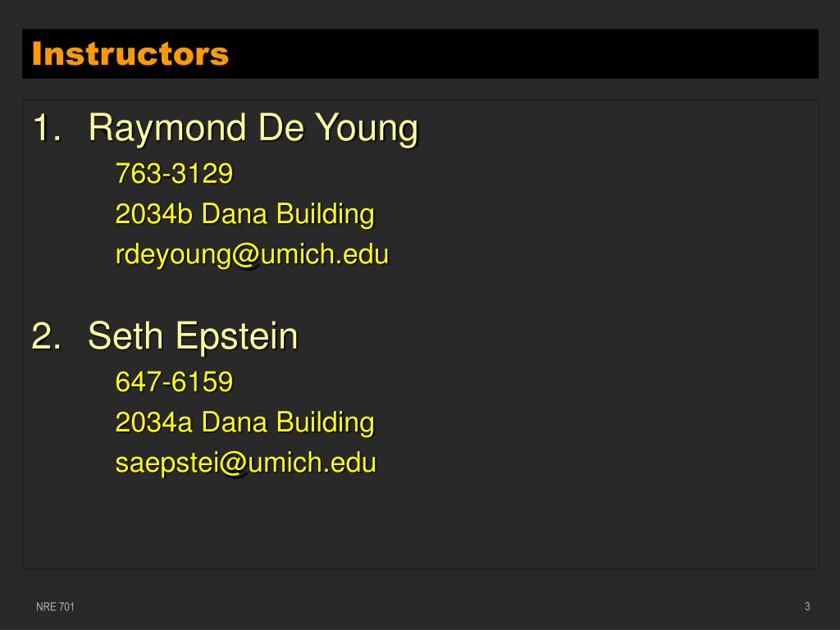The width and height of the screenshot is (840, 630).
Task: Open the saepstei@umich.edu email address
Action: (246, 463)
